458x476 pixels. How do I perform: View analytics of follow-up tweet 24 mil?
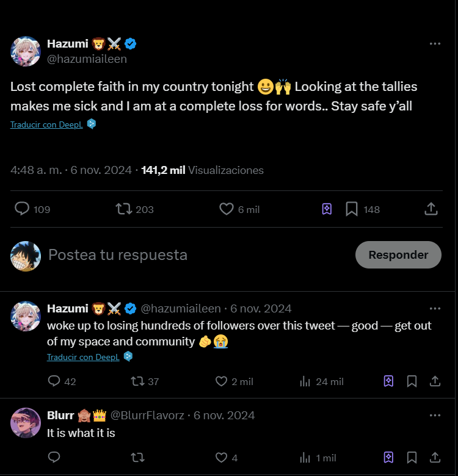305,381
